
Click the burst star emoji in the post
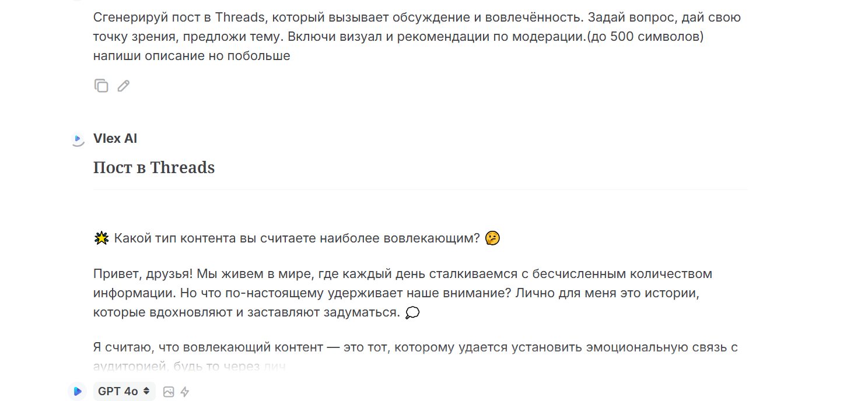101,238
